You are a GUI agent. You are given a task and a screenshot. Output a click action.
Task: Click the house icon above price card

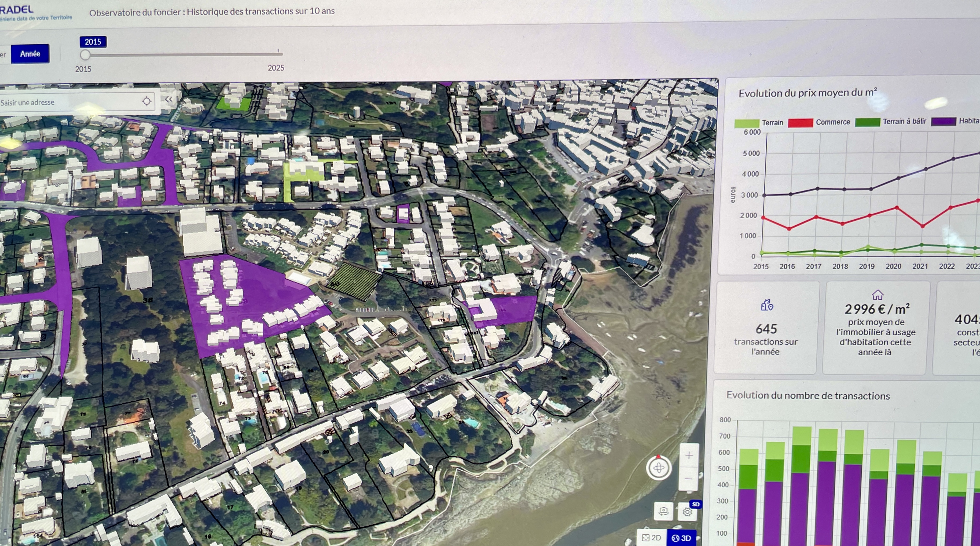coord(877,295)
